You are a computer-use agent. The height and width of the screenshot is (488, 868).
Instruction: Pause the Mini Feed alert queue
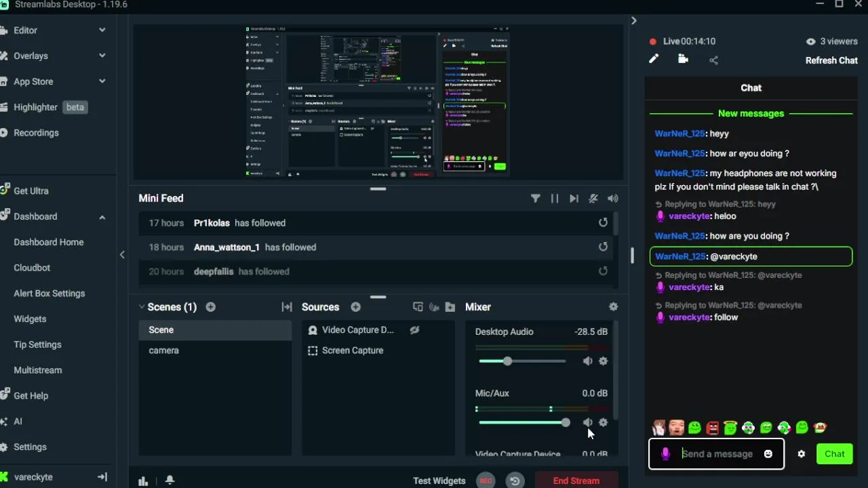click(555, 199)
